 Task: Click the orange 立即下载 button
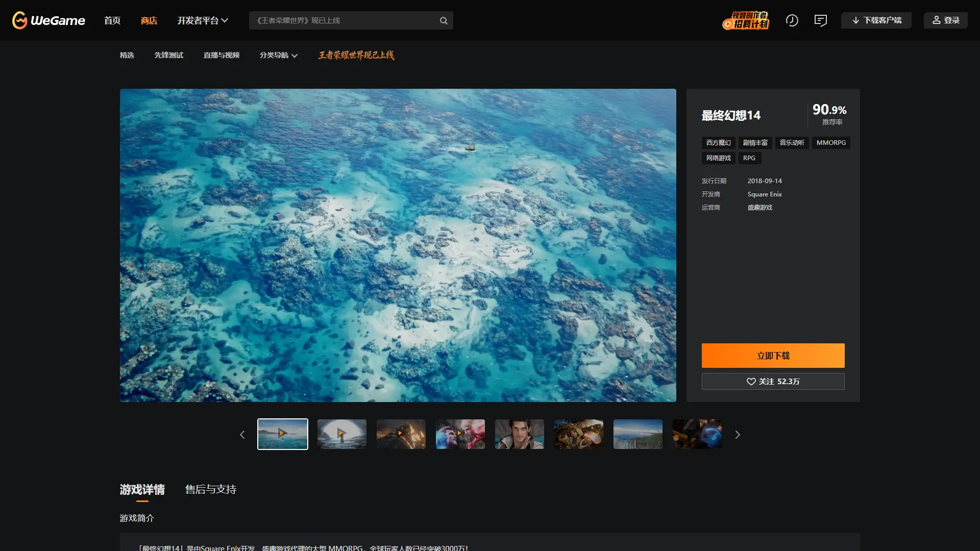pyautogui.click(x=773, y=356)
